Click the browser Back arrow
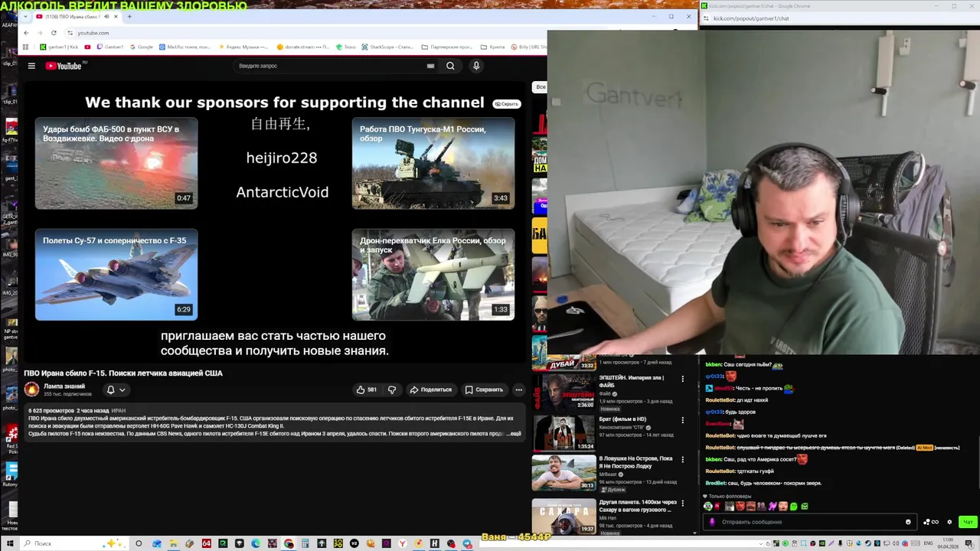 point(26,33)
